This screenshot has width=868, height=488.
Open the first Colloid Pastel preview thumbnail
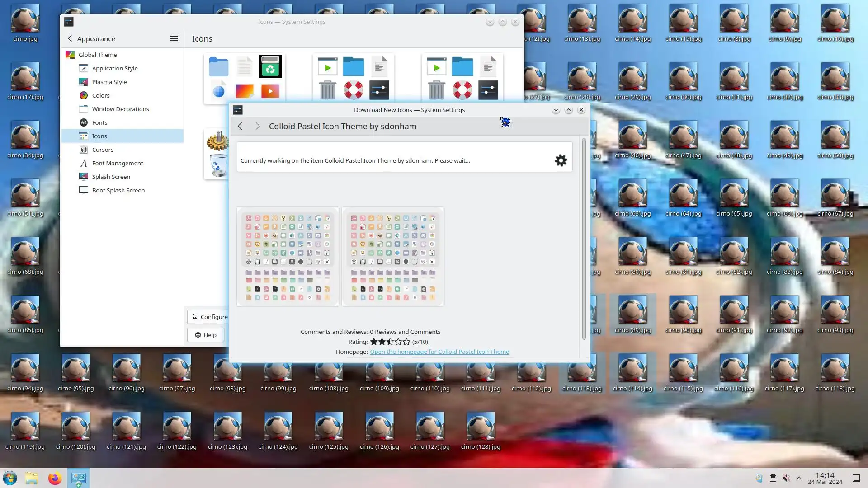(x=288, y=257)
